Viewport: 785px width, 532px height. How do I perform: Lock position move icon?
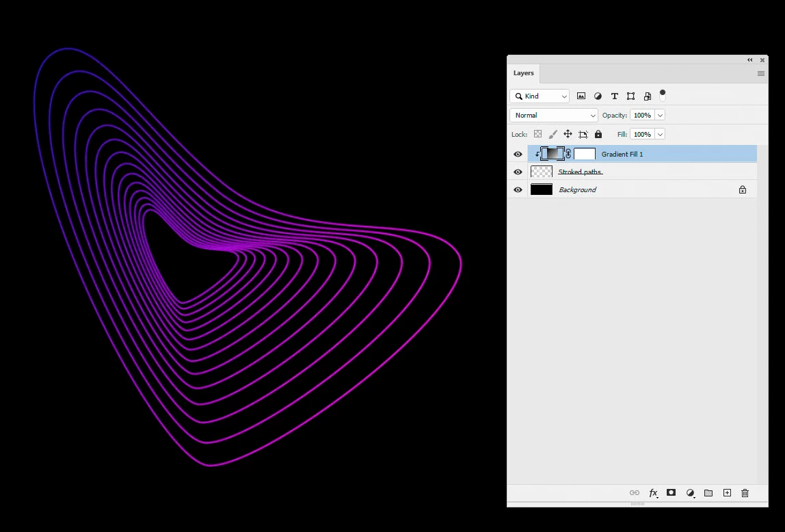(x=568, y=134)
